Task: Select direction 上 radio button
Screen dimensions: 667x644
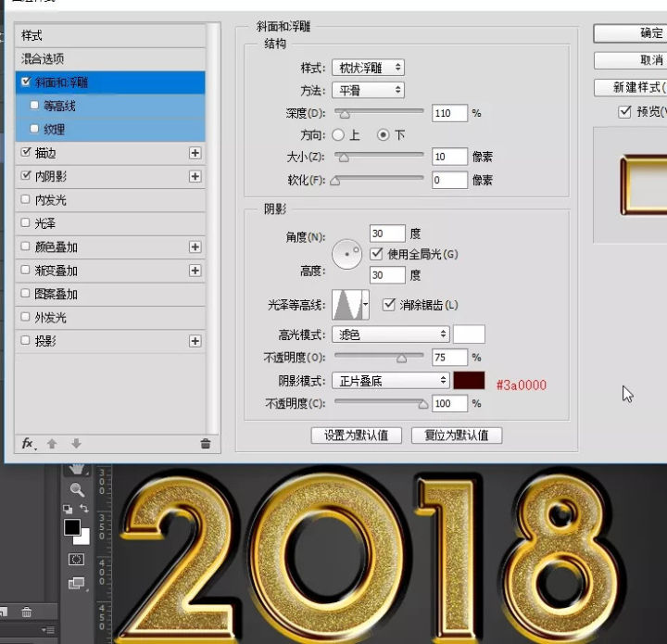Action: tap(339, 135)
